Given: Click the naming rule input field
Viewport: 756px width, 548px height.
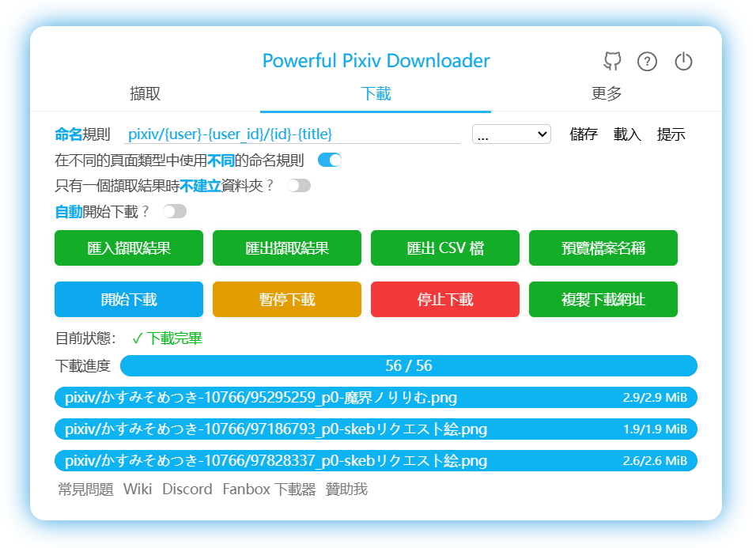Looking at the screenshot, I should (292, 134).
